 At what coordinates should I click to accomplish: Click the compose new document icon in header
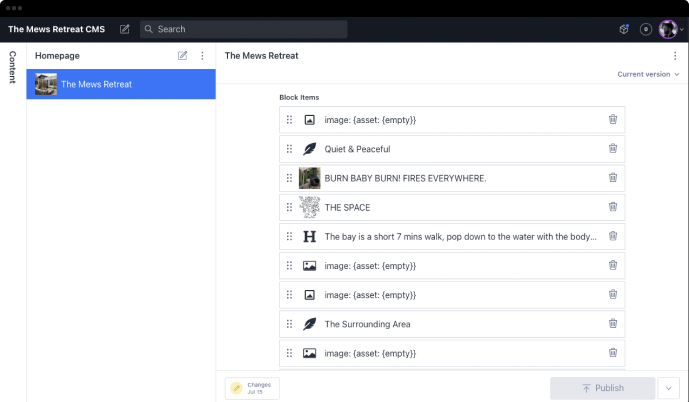(x=124, y=29)
